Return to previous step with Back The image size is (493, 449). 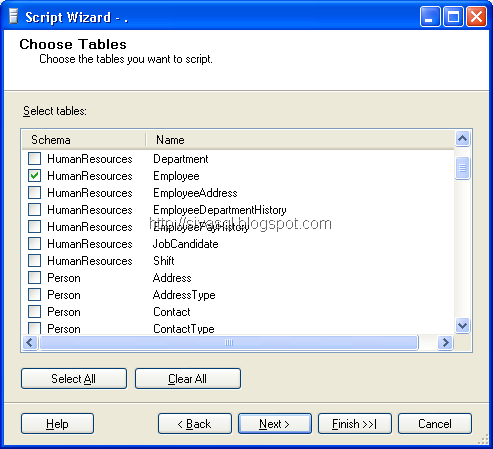coord(195,424)
